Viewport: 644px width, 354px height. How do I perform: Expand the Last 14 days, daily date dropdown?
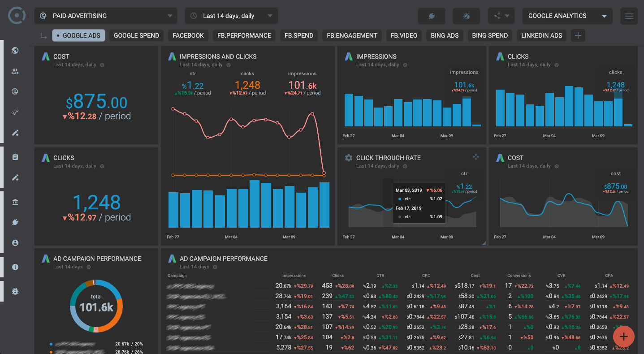point(231,15)
